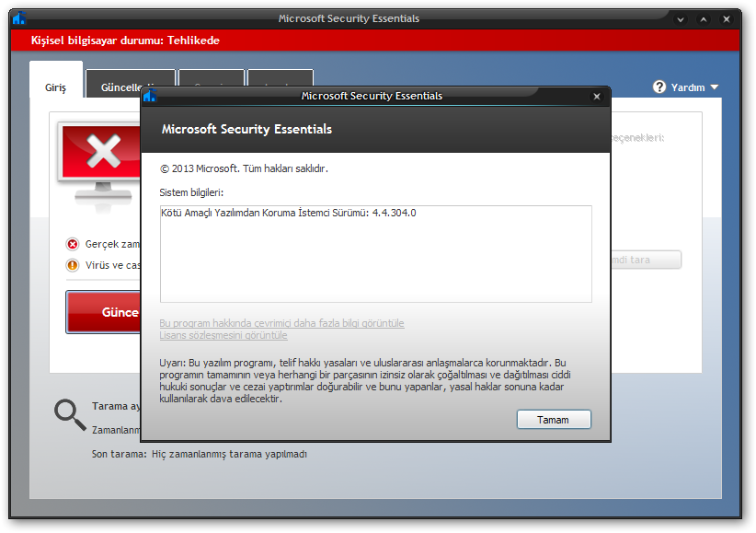The image size is (756, 533).
Task: Click the fourth partially hidden tab
Action: click(281, 78)
